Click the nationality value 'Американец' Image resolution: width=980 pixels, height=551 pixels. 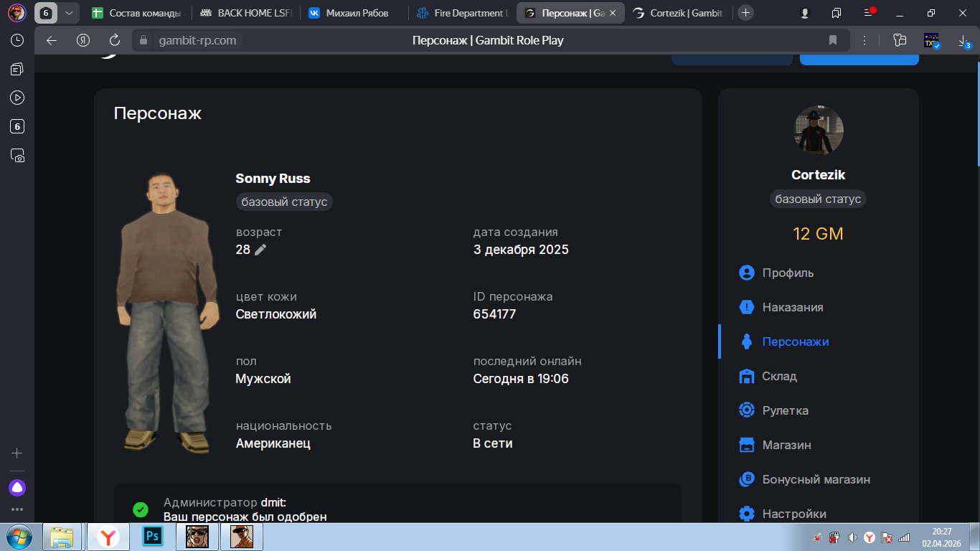pos(273,443)
